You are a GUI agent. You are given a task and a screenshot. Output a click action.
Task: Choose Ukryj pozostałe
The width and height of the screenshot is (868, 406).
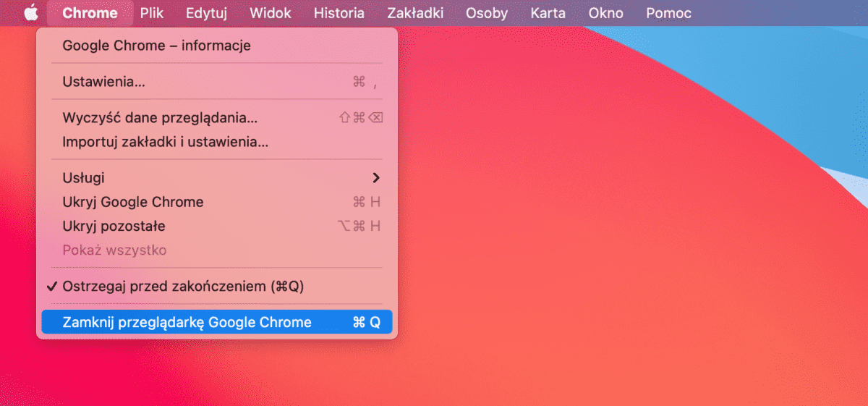coord(114,226)
